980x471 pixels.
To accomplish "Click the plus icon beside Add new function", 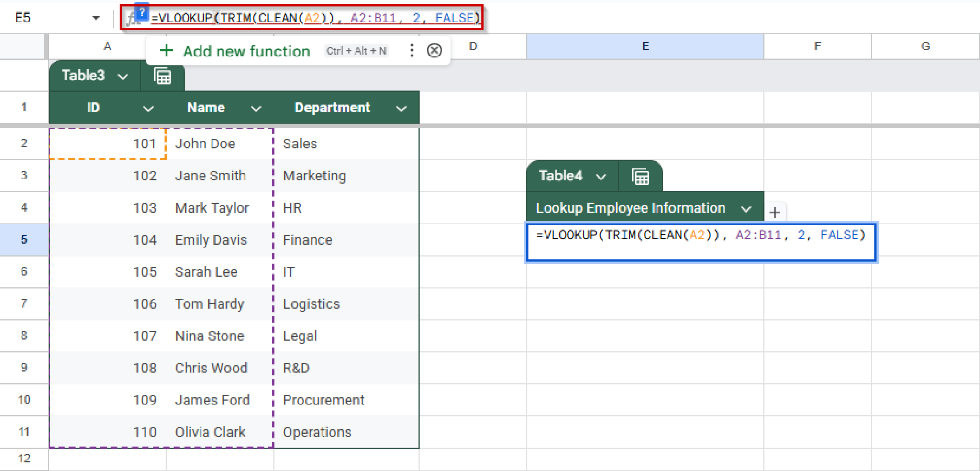I will coord(166,50).
